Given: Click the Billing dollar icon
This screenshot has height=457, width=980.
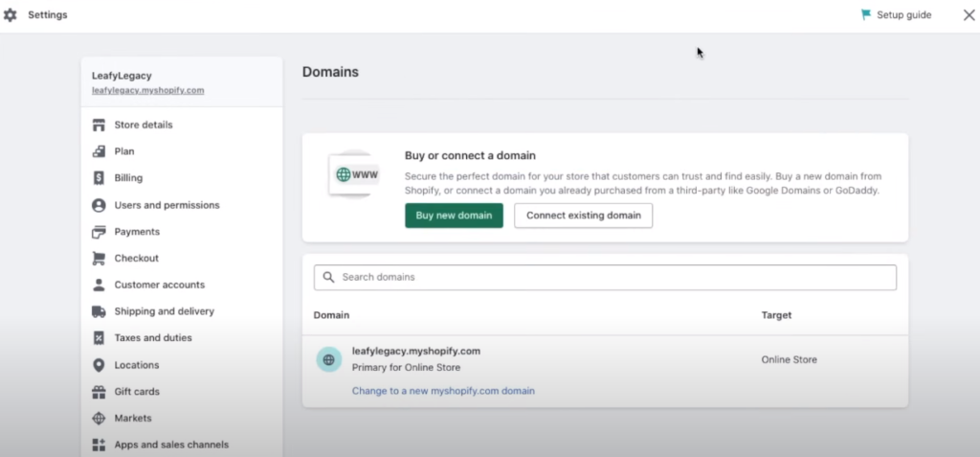Looking at the screenshot, I should point(99,178).
